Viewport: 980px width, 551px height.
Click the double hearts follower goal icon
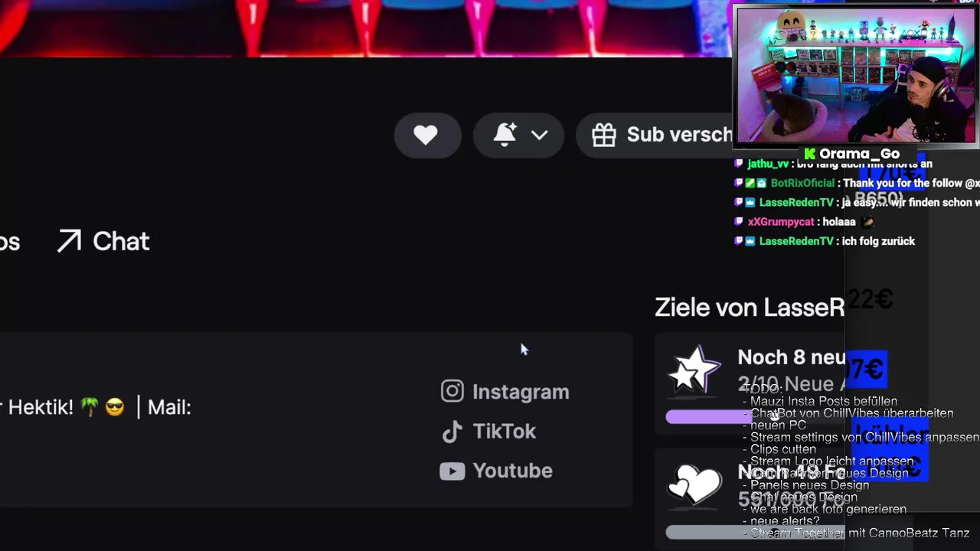(694, 484)
